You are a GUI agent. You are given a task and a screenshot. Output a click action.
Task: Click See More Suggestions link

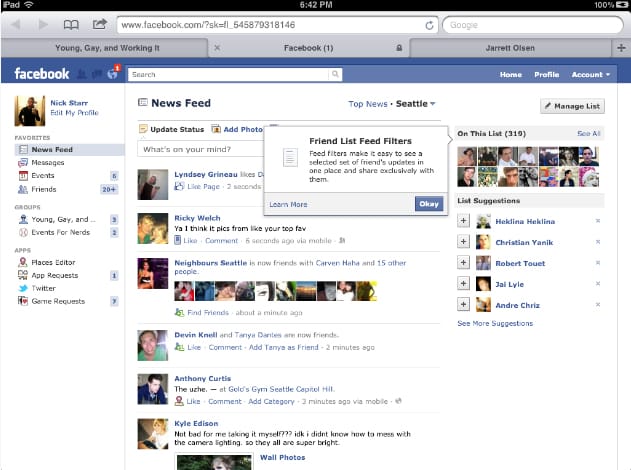[x=495, y=323]
